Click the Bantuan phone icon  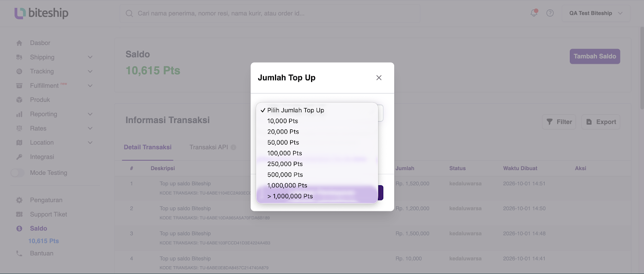coord(19,253)
